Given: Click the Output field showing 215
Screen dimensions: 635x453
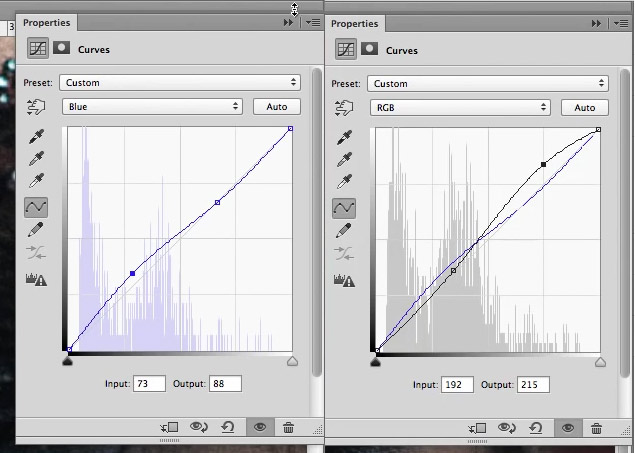Looking at the screenshot, I should click(533, 385).
